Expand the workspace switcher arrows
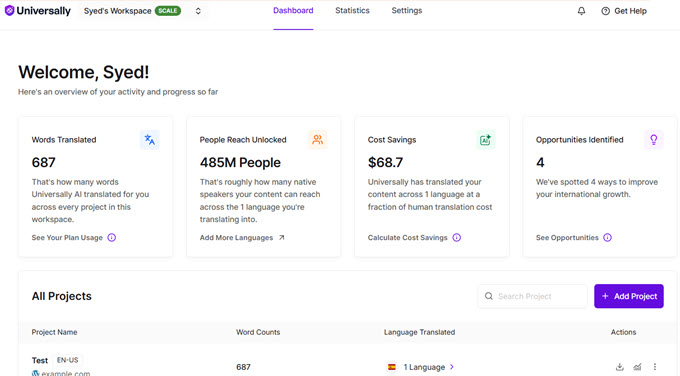Viewport: 680px width, 376px height. click(x=198, y=11)
